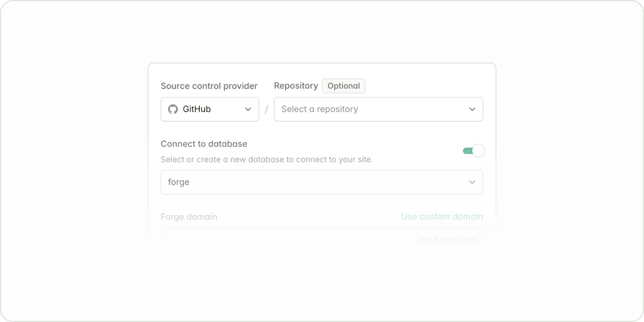Click the Source control provider label
Screen dimensions: 644x322
(x=209, y=86)
